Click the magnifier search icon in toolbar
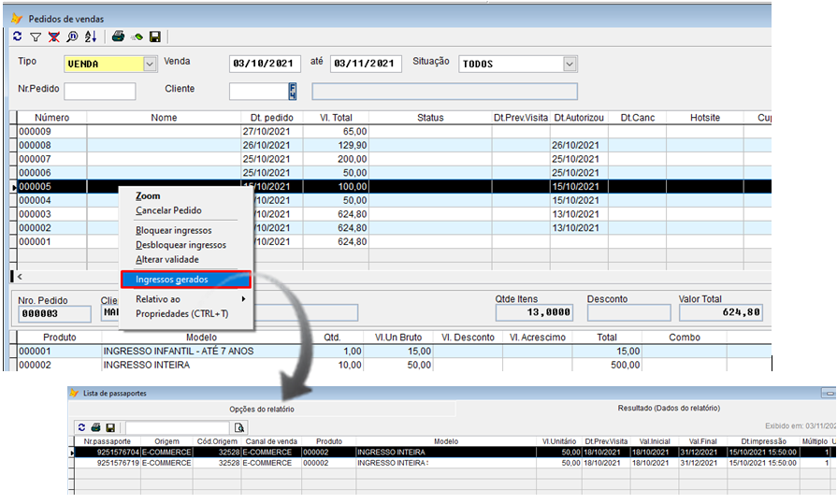The image size is (837, 504). tap(72, 37)
